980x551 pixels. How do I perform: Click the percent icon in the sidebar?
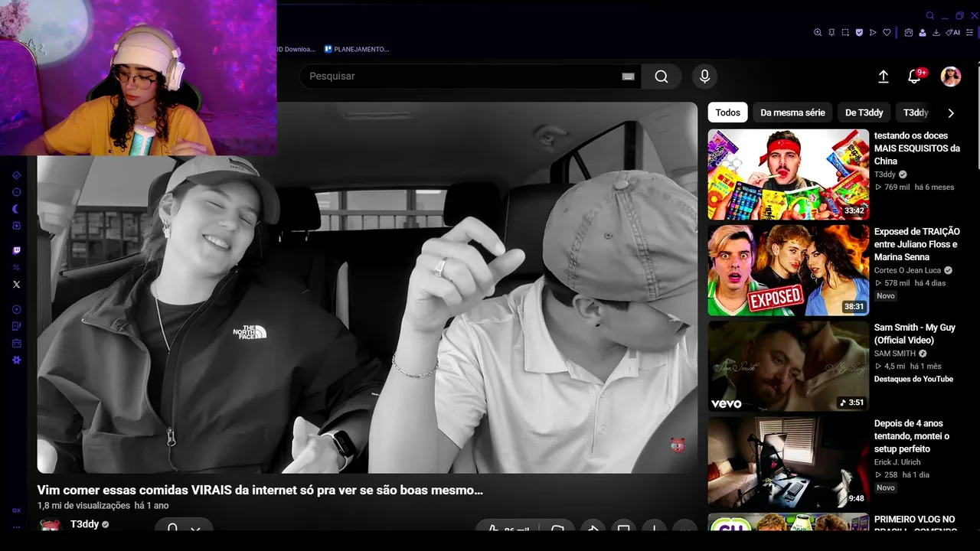click(x=17, y=268)
